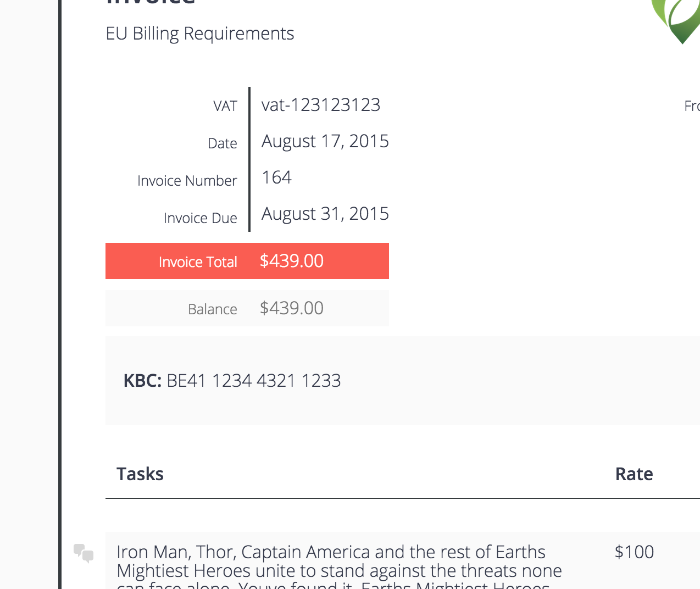Click the $439.00 balance amount

point(292,308)
